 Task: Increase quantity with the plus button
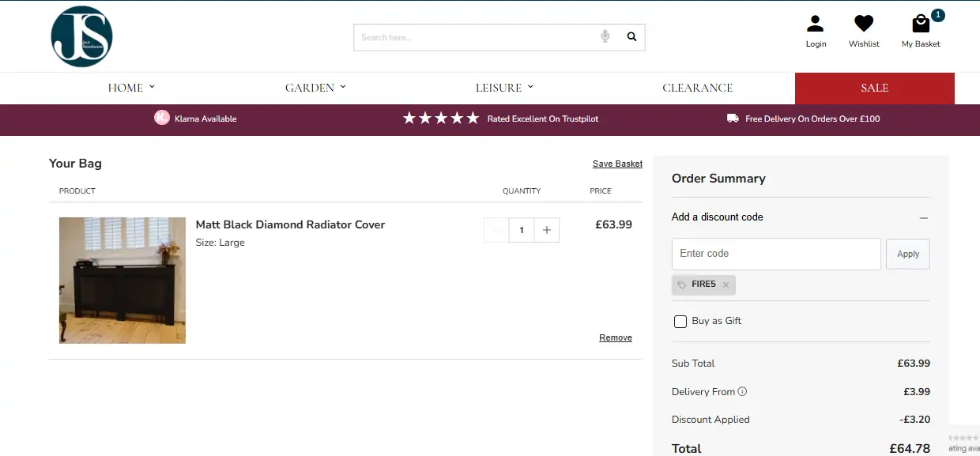point(546,230)
